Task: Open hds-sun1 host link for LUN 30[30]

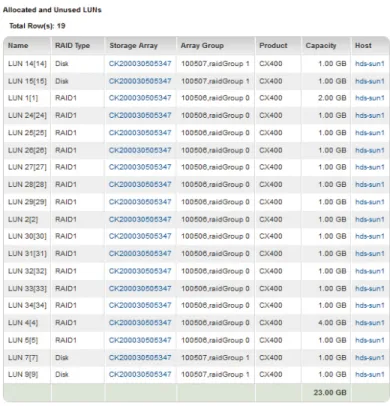Action: coord(370,236)
